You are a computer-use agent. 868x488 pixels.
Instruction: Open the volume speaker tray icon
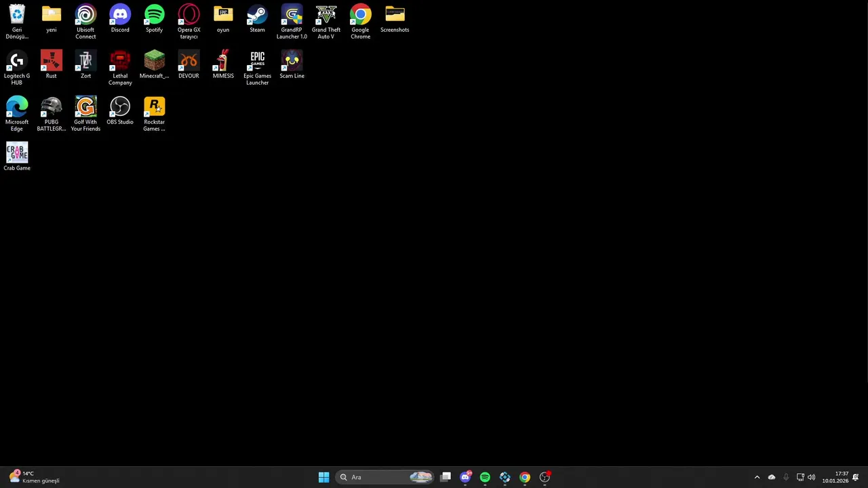click(x=812, y=477)
